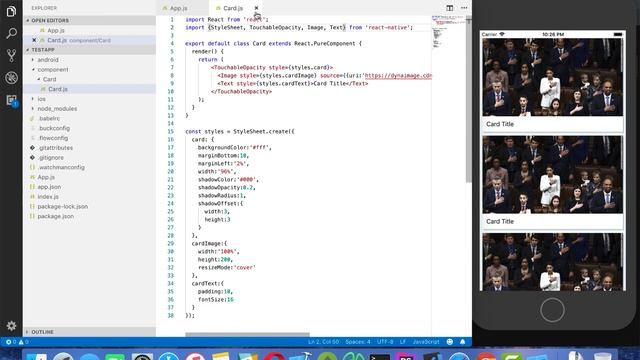Open the package-lock.json file
The height and width of the screenshot is (360, 640).
62,207
